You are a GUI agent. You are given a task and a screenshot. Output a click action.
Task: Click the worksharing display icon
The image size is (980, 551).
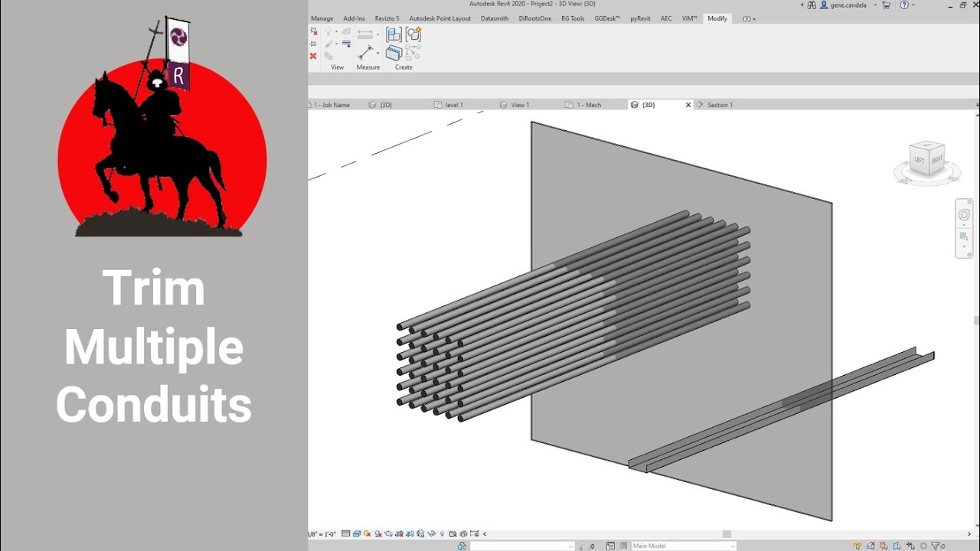point(452,533)
